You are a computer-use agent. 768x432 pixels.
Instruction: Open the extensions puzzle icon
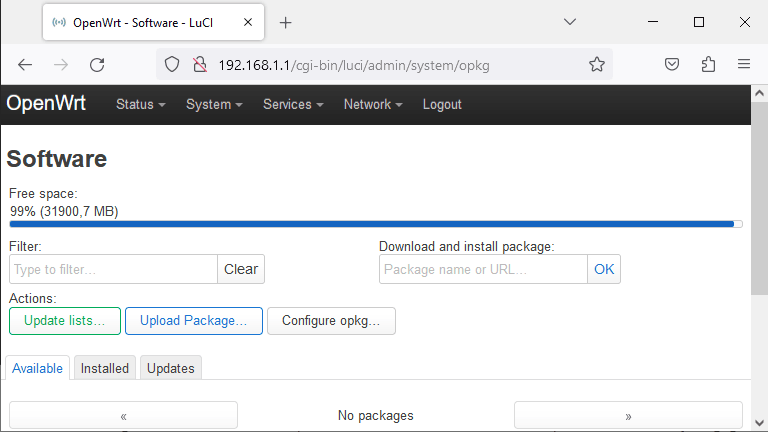[x=708, y=64]
